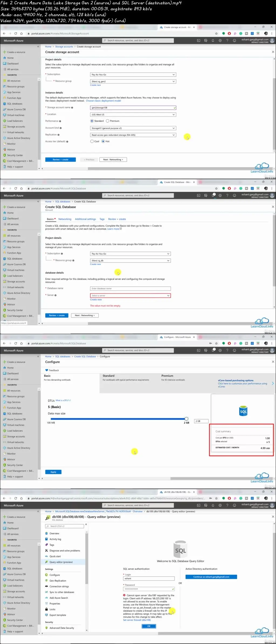Open Geo-Replication in db108 settings menu
Viewport: 276px width, 644px height.
[x=58, y=581]
